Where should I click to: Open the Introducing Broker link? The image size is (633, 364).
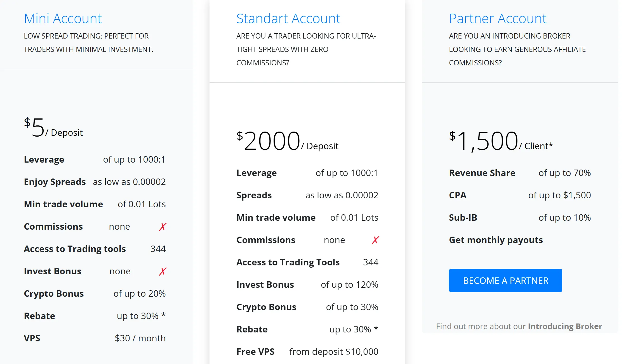pos(565,326)
